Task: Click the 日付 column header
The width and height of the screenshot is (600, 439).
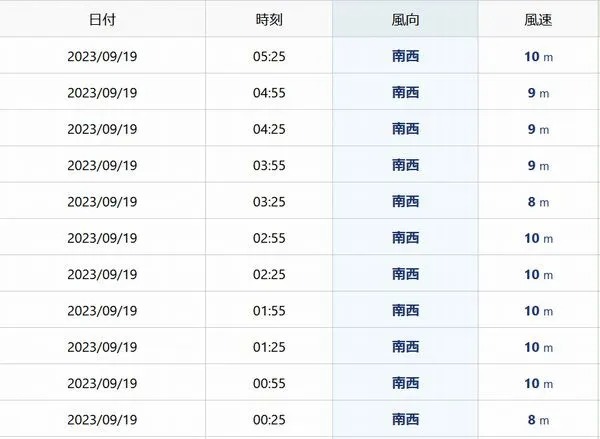Action: pos(101,20)
